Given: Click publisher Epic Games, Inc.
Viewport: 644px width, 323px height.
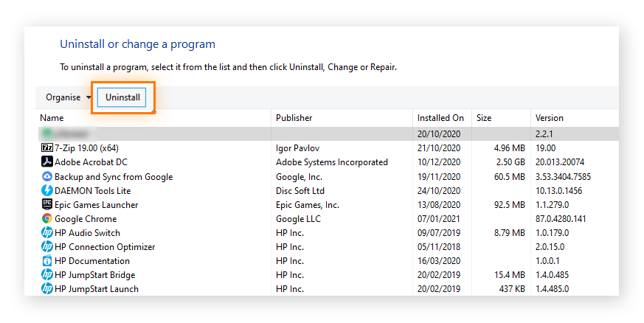Looking at the screenshot, I should (x=308, y=205).
